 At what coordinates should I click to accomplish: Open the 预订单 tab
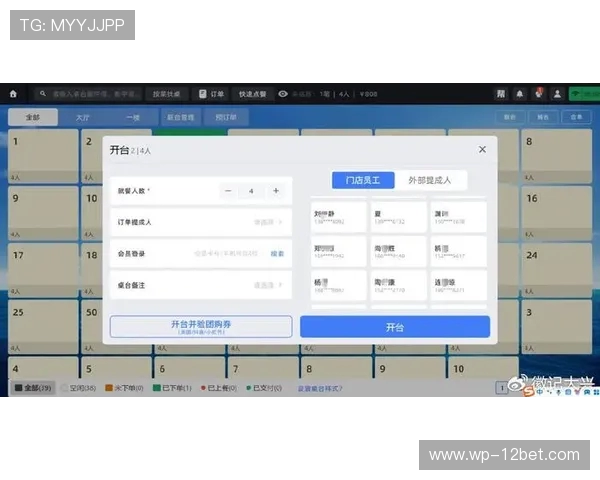point(226,117)
